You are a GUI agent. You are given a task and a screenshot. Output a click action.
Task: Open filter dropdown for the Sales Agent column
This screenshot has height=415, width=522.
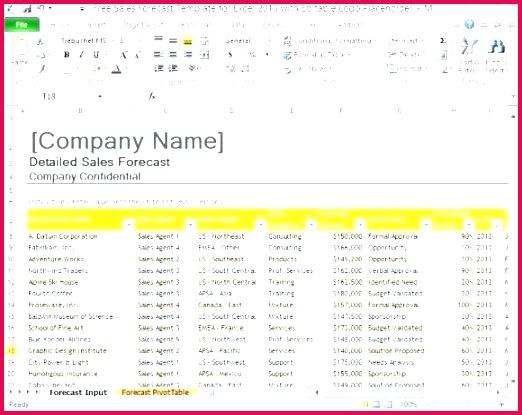coord(190,225)
